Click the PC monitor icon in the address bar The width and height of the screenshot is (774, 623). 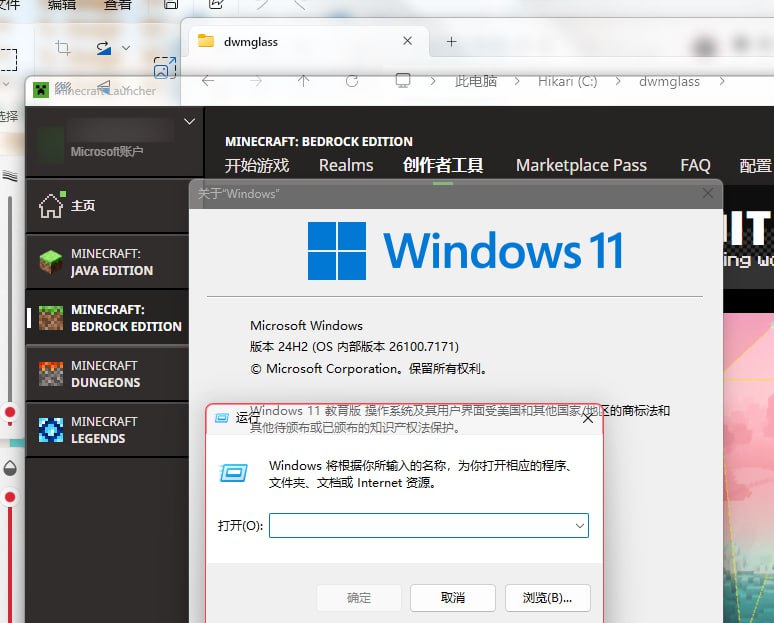[403, 80]
